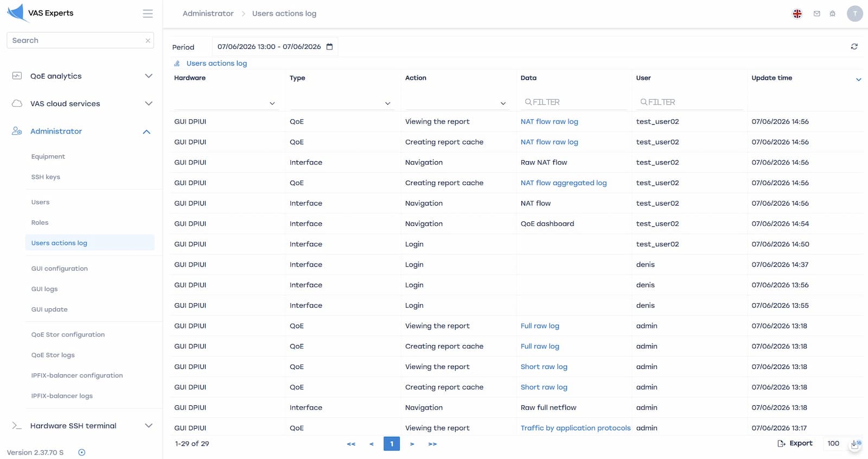Toggle sort arrow on Update time column
The height and width of the screenshot is (459, 868).
click(x=858, y=80)
